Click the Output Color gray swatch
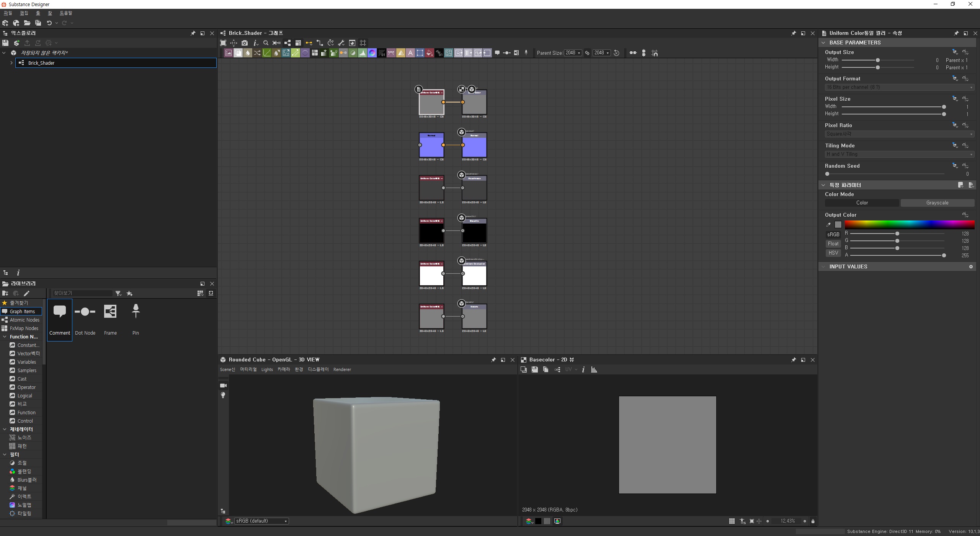Screen dimensions: 980x536 pyautogui.click(x=838, y=225)
